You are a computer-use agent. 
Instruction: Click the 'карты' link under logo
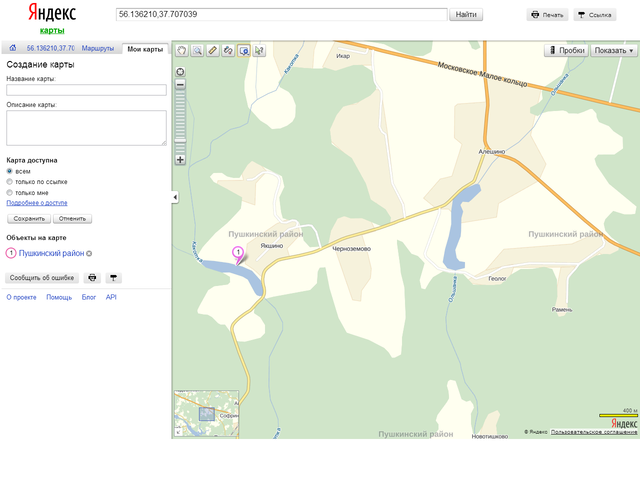52,30
